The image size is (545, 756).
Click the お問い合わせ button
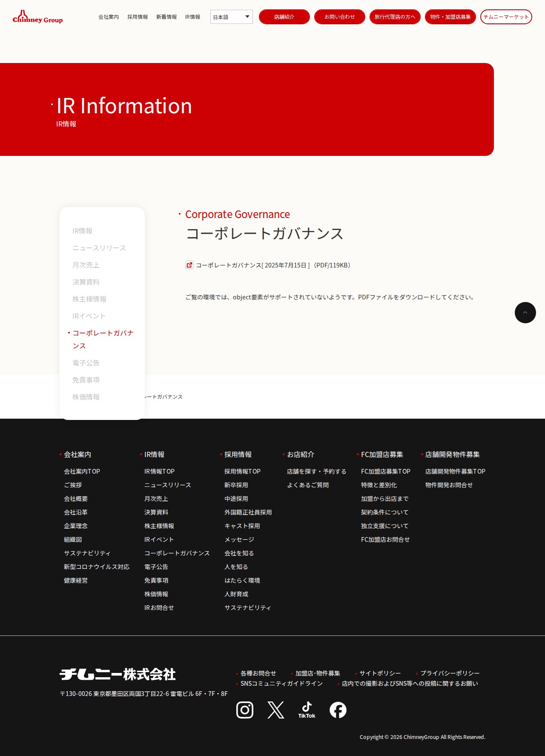click(x=340, y=17)
